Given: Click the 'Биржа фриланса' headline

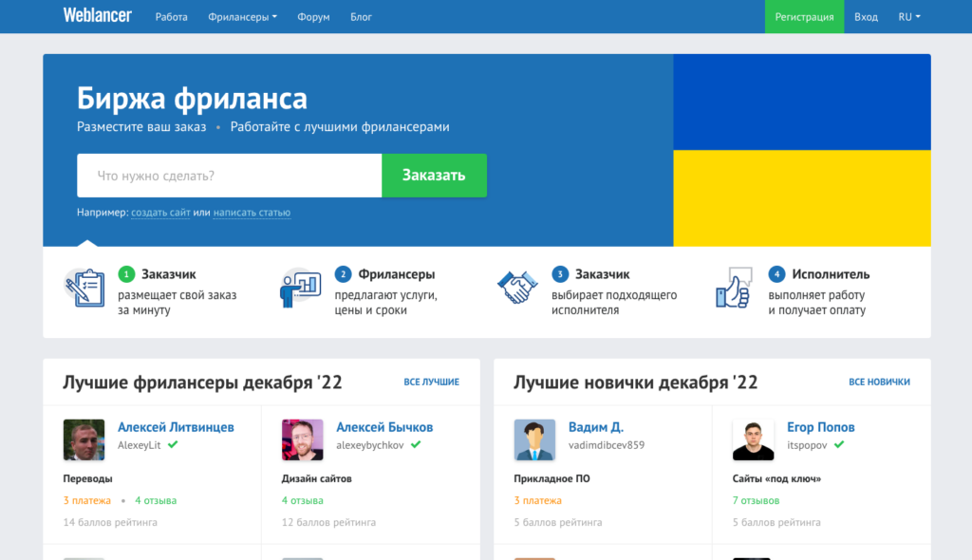Looking at the screenshot, I should pyautogui.click(x=192, y=98).
